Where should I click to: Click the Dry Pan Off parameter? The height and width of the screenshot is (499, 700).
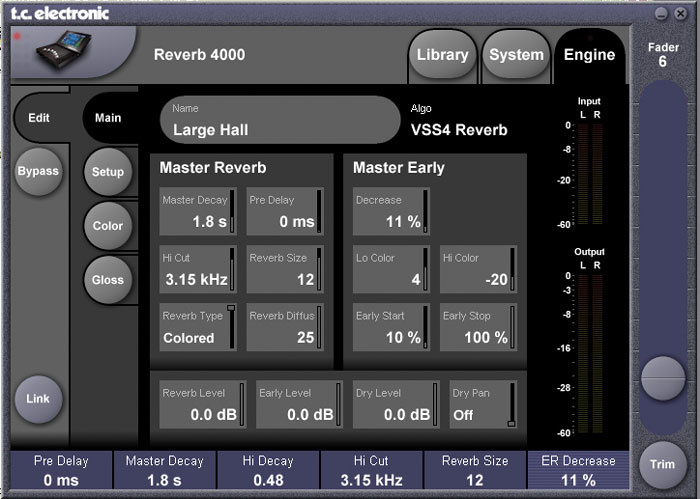(483, 404)
